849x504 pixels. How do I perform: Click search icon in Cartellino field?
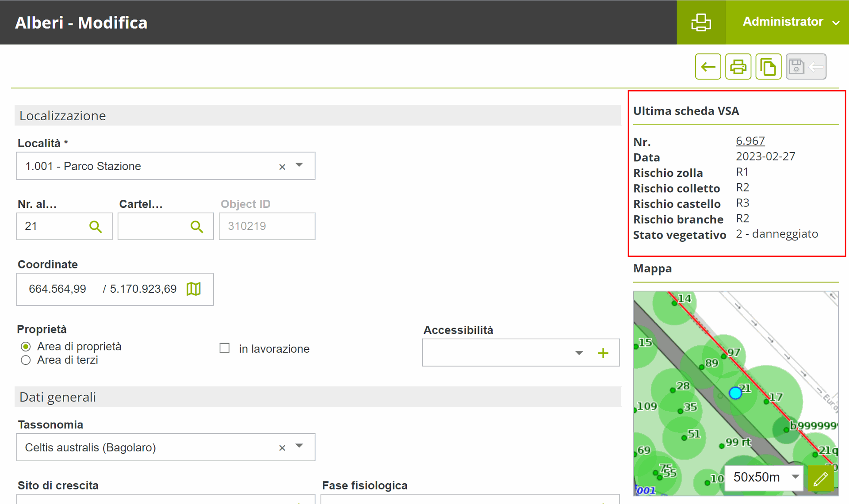pyautogui.click(x=196, y=226)
